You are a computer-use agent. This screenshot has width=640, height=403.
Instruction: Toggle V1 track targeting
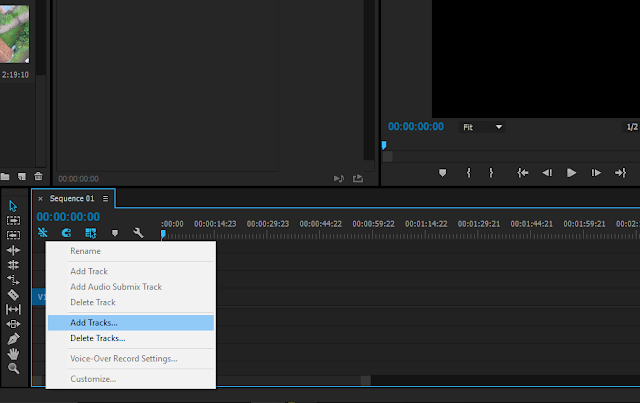40,297
